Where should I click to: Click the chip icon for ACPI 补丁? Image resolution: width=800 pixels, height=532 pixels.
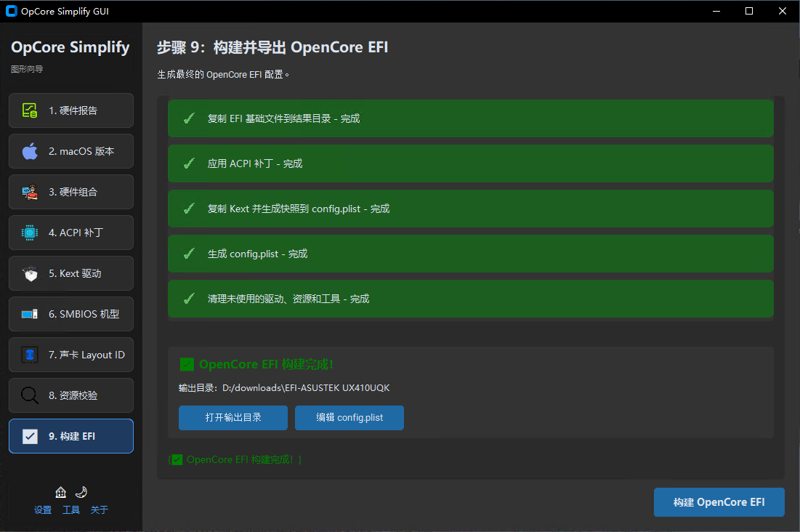30,233
